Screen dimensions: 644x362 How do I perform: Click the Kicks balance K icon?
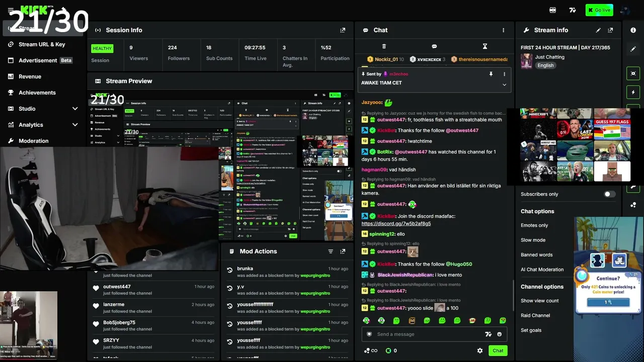388,350
